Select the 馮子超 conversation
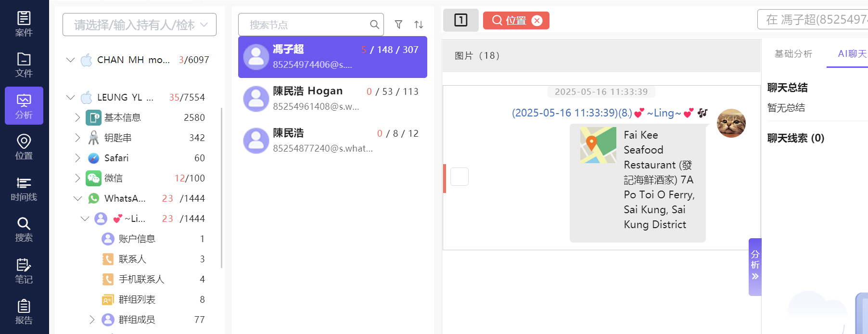Image resolution: width=868 pixels, height=334 pixels. [332, 57]
